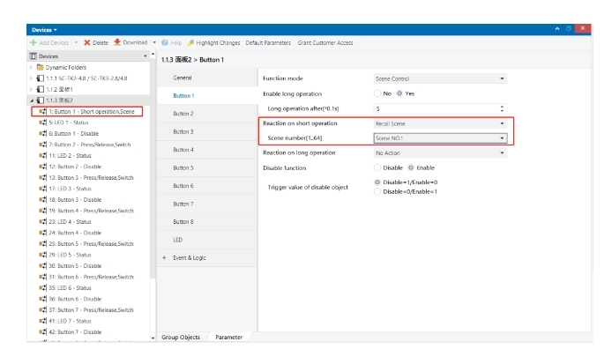
Task: Click group object icon for 5: LED 1 - Status
Action: (x=41, y=122)
